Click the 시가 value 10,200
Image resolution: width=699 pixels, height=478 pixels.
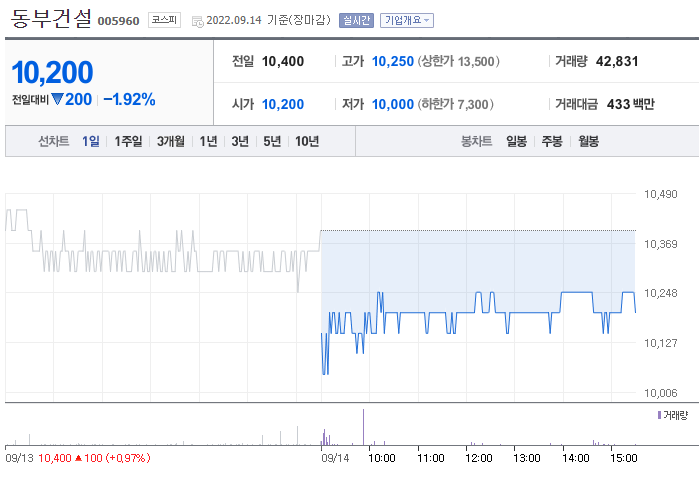[x=283, y=104]
